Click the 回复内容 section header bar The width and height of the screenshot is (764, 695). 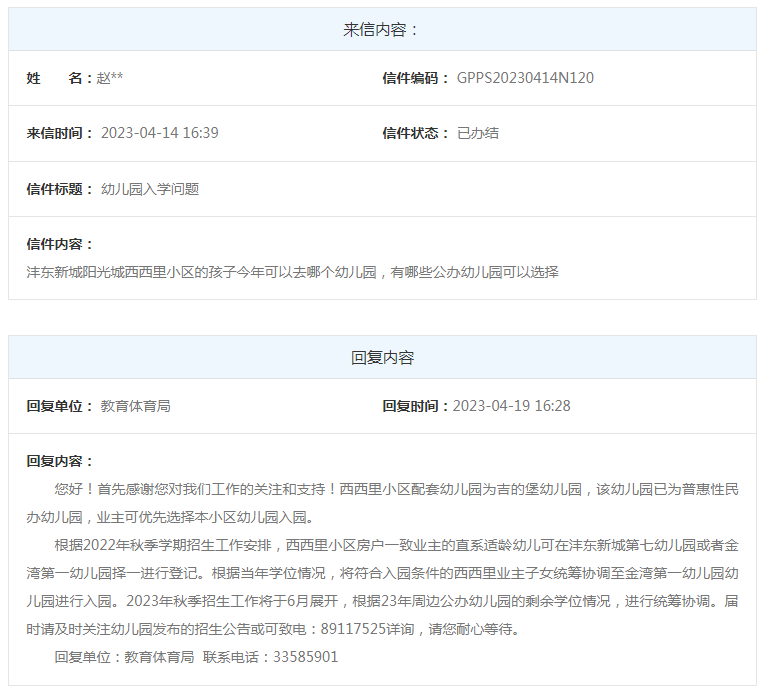tap(382, 357)
